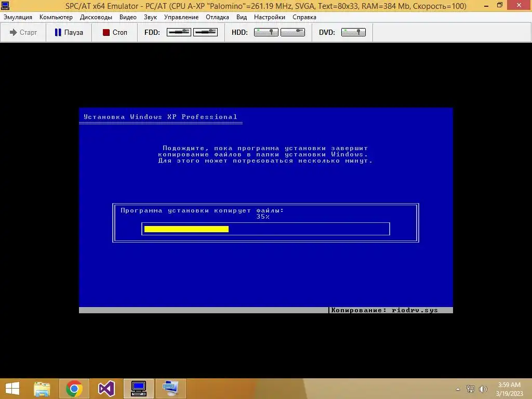Open File Explorer from the taskbar
Screen dimensions: 532x399
pos(42,389)
